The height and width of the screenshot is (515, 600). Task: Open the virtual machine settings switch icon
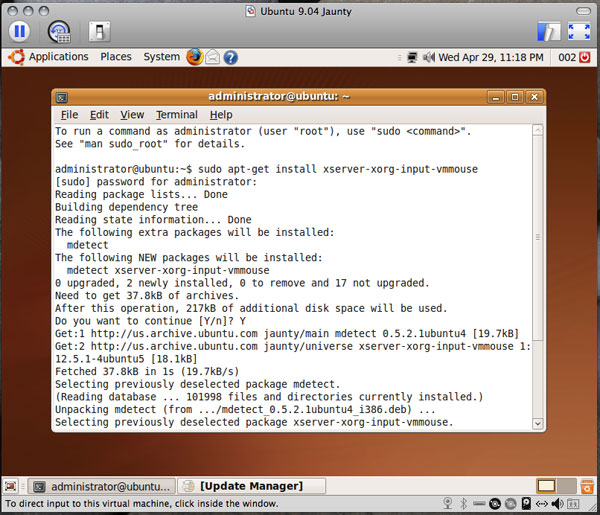pyautogui.click(x=99, y=31)
